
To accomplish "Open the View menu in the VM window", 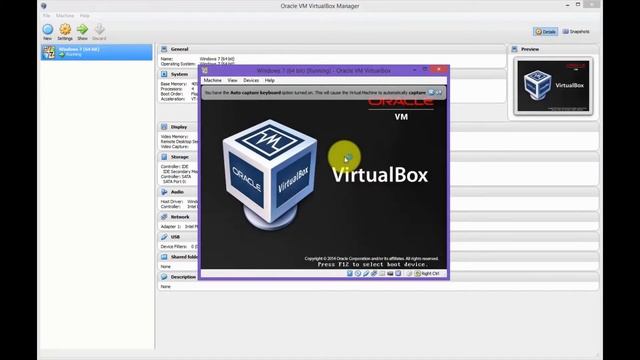I will click(x=232, y=80).
